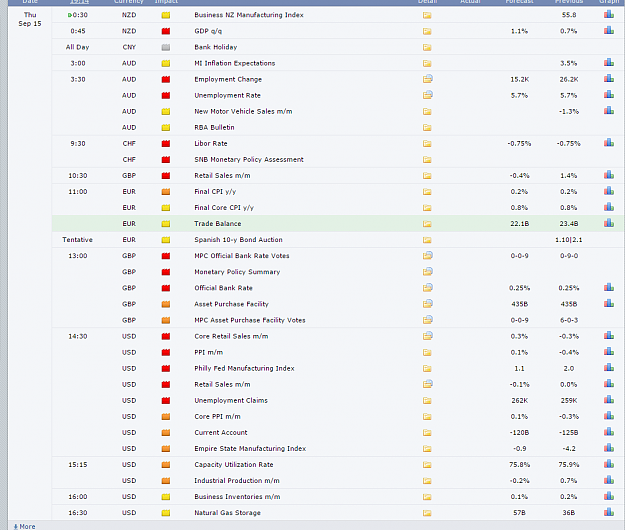Screen dimensions: 625x530
Task: Open the USD Retail Sales m/m event
Action: (x=222, y=385)
